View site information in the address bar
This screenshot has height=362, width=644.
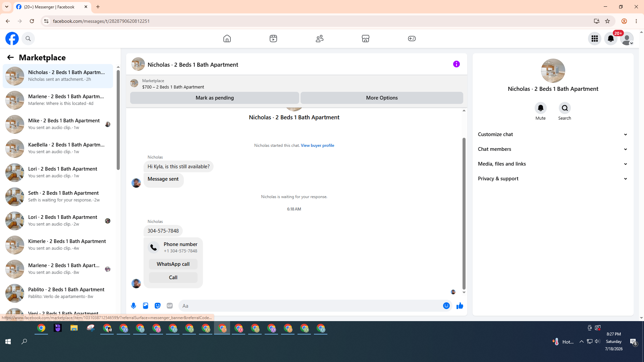46,21
